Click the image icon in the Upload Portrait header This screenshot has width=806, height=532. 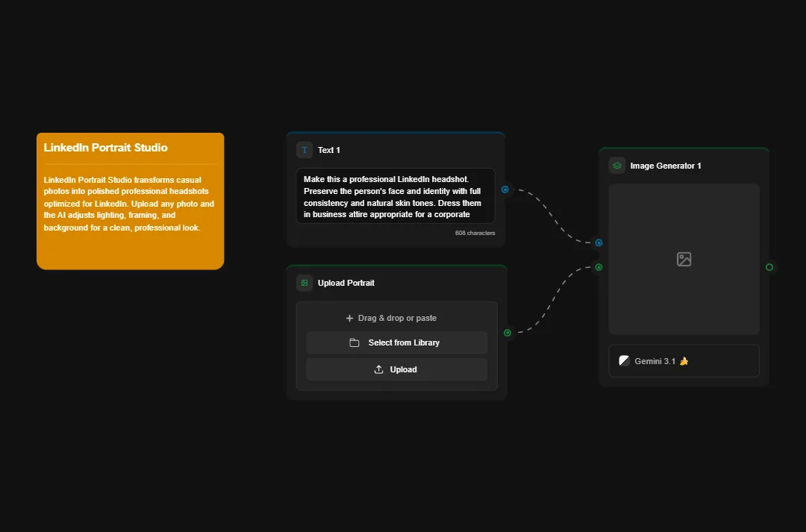click(304, 283)
